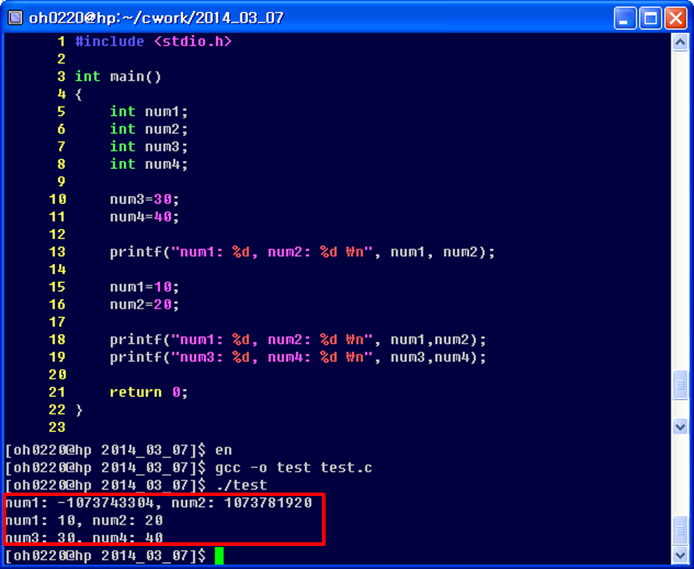Viewport: 694px width, 569px height.
Task: Click the terminal icon in the title bar
Action: click(x=15, y=18)
